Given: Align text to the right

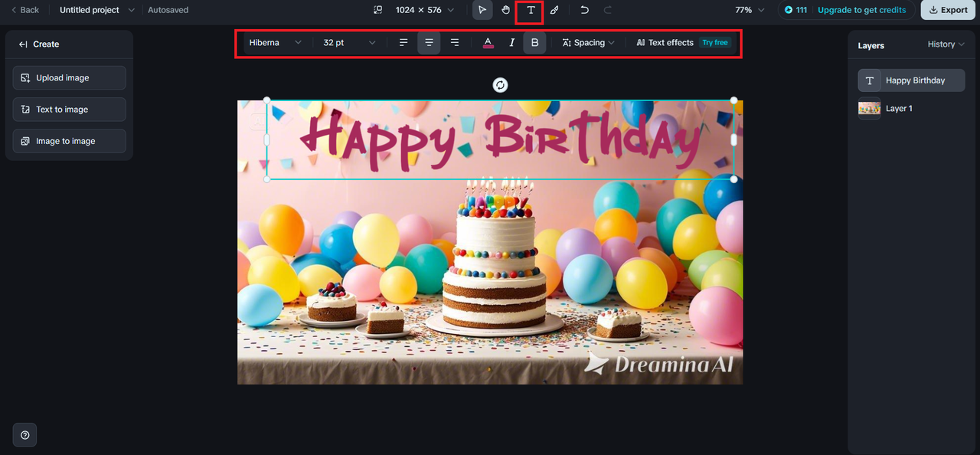Looking at the screenshot, I should [x=455, y=43].
